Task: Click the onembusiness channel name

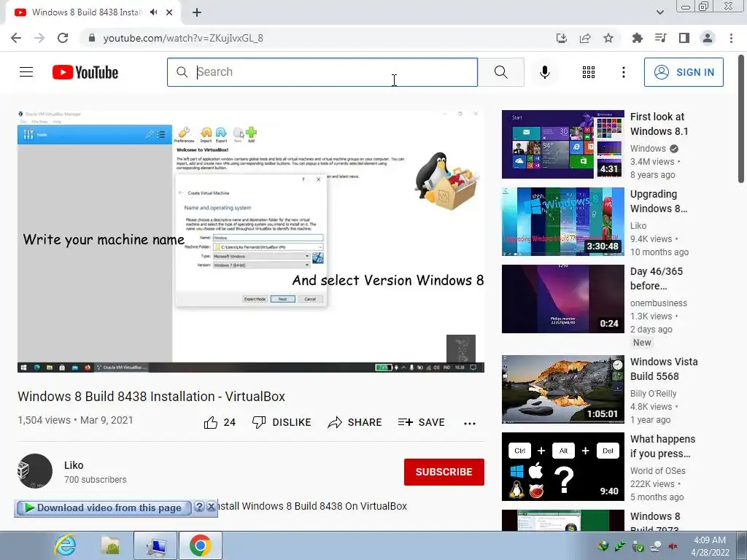Action: [x=659, y=303]
